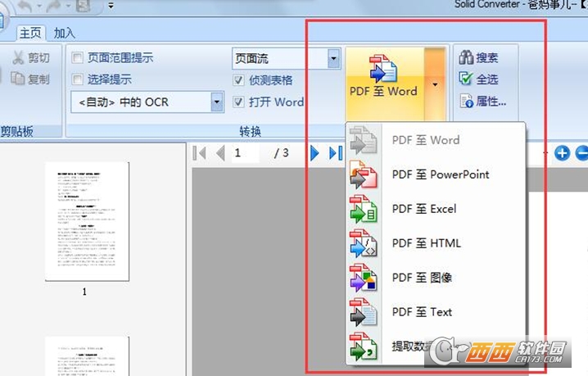The height and width of the screenshot is (376, 588).
Task: Go to the previous page arrow
Action: (x=220, y=153)
